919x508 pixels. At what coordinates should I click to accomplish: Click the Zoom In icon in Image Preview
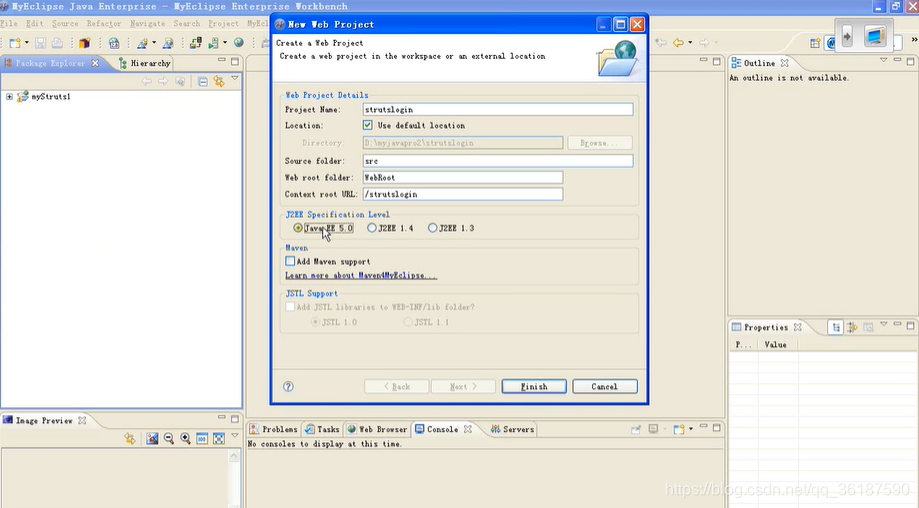[x=185, y=438]
